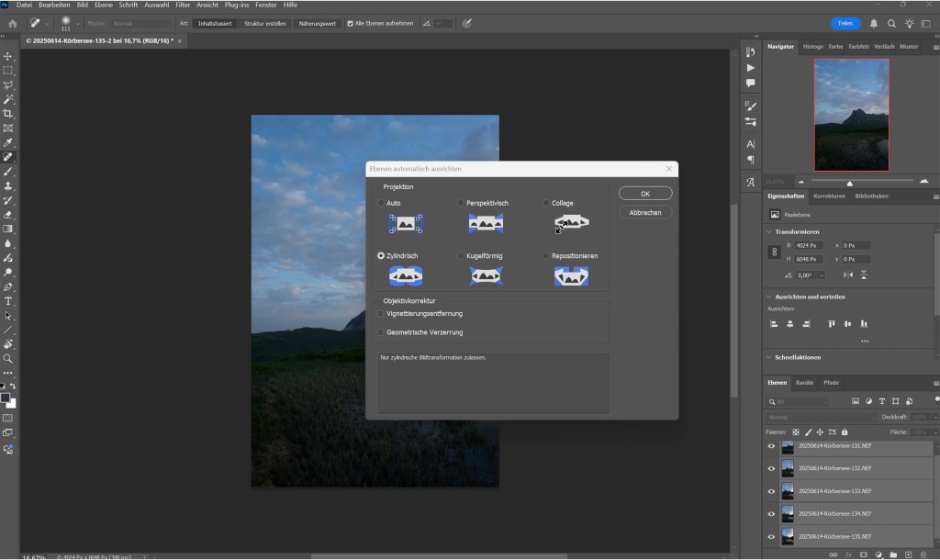Enable the Geometrische Verzerrung checkbox
Image resolution: width=940 pixels, height=560 pixels.
381,331
